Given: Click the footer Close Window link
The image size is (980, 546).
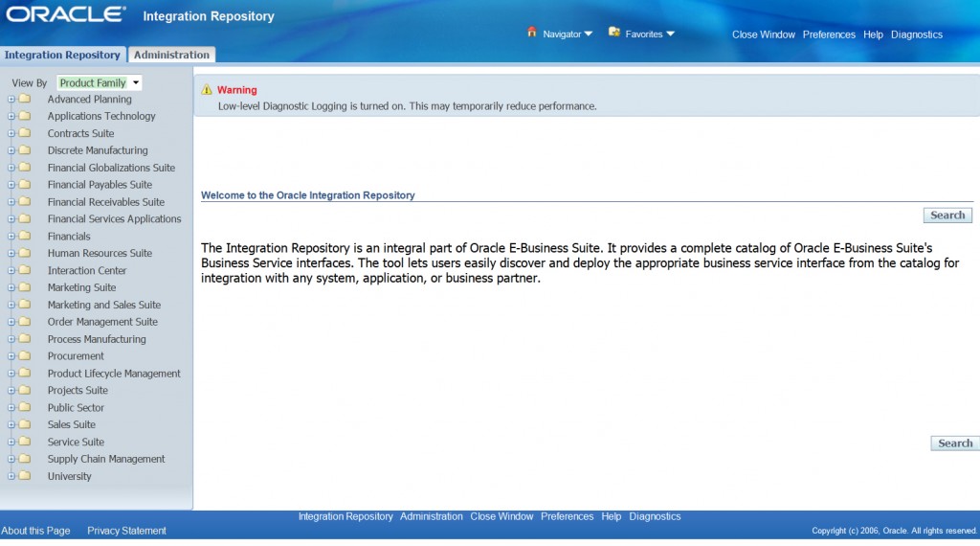Looking at the screenshot, I should [x=501, y=516].
